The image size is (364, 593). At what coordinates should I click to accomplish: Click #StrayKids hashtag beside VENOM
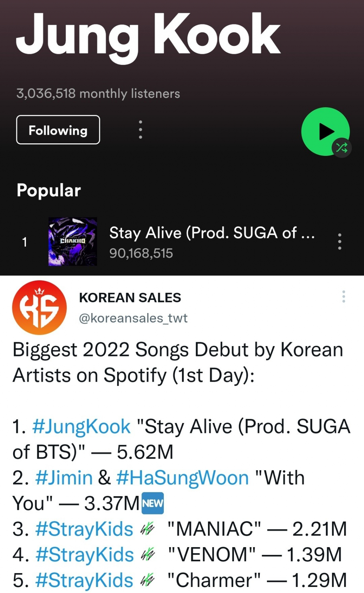coord(84,554)
